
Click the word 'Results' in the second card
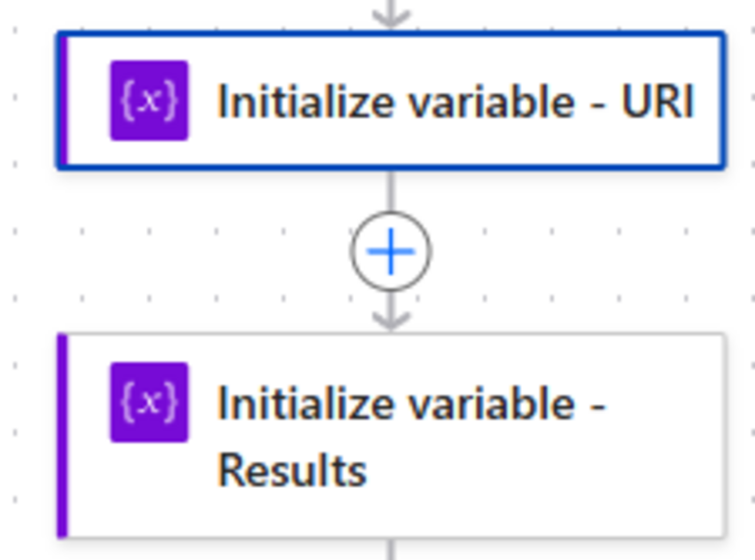tap(292, 470)
